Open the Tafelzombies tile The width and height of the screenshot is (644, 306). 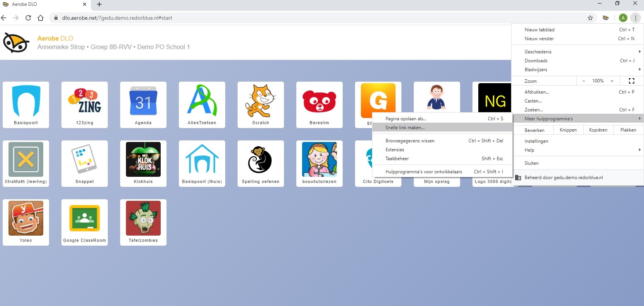point(143,222)
